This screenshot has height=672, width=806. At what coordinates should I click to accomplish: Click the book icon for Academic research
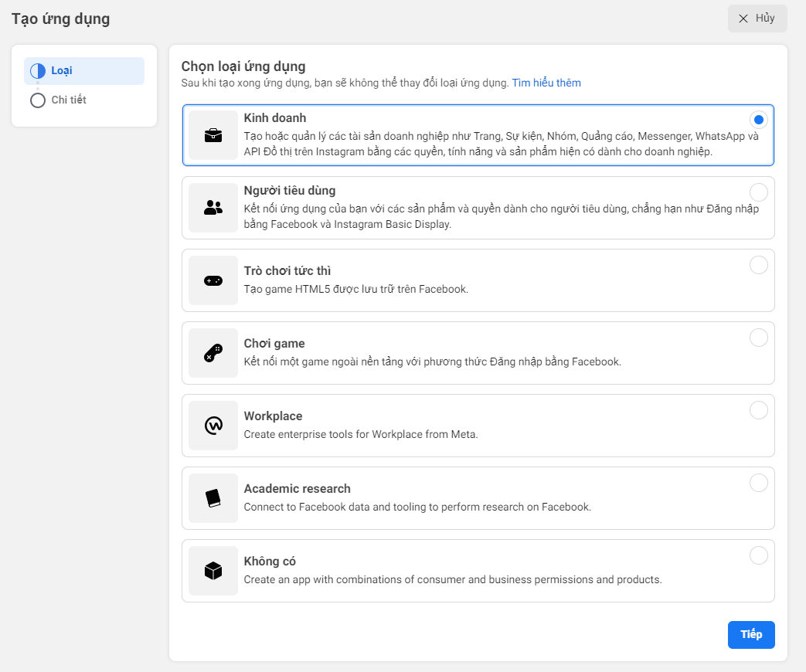tap(213, 498)
